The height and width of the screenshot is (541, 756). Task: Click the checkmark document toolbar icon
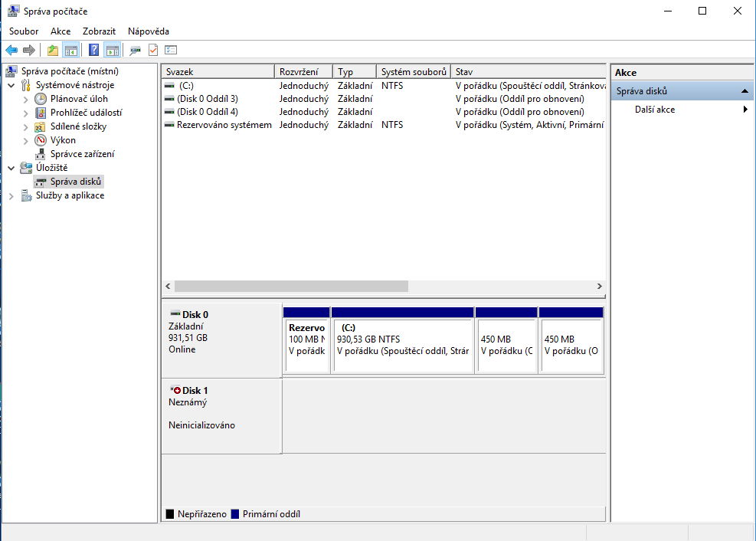153,51
